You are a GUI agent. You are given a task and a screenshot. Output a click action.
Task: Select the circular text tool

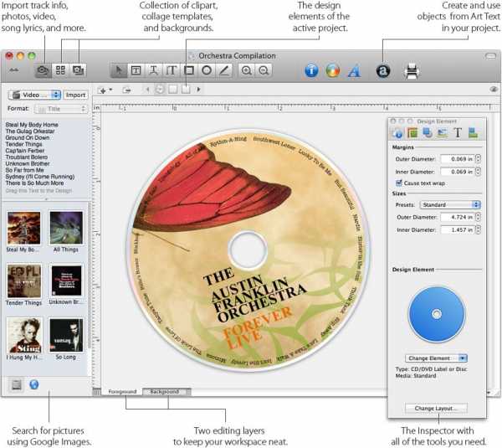point(154,70)
